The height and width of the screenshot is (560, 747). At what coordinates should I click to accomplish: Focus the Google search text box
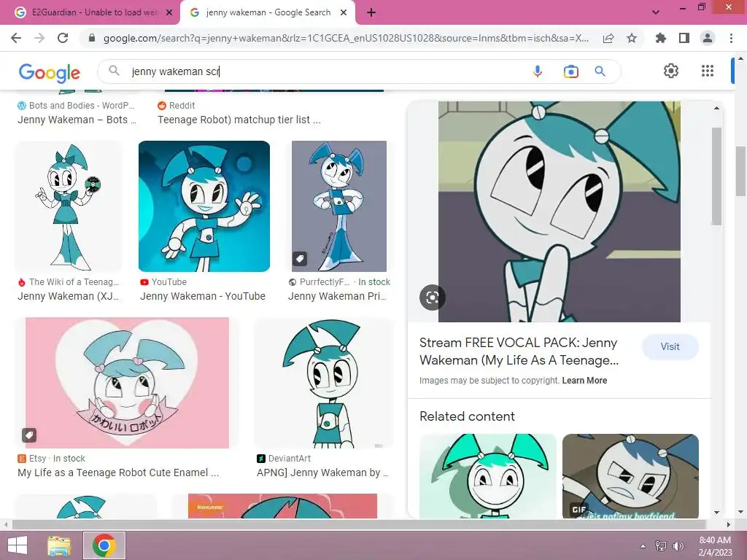324,71
